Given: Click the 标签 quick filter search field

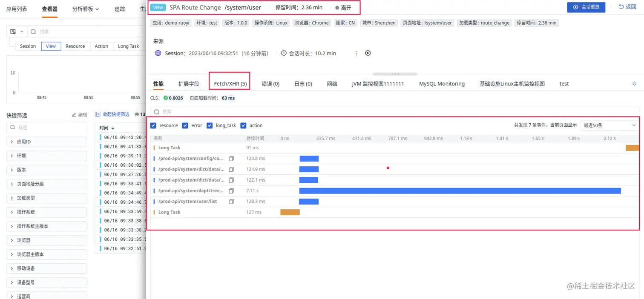Looking at the screenshot, I should 47,127.
